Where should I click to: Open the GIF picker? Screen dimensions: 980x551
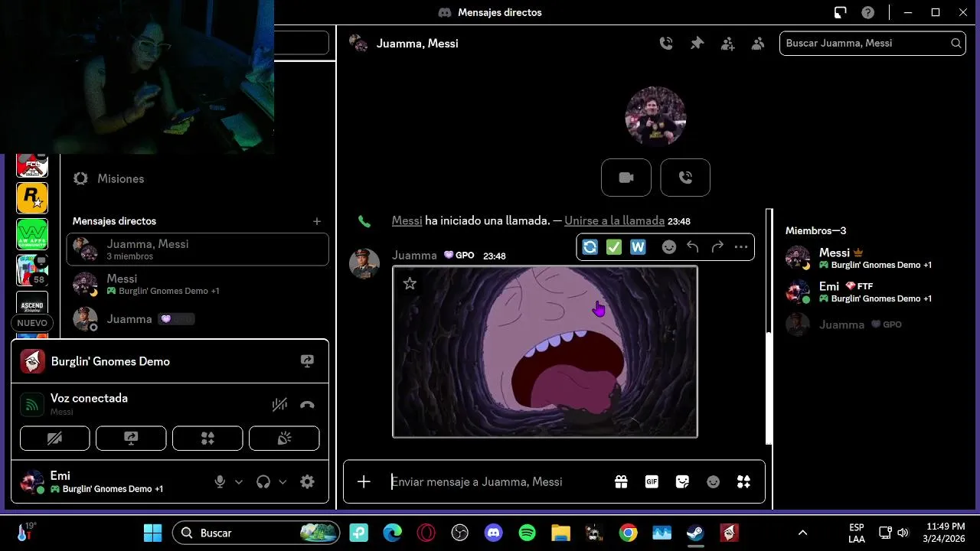[652, 481]
